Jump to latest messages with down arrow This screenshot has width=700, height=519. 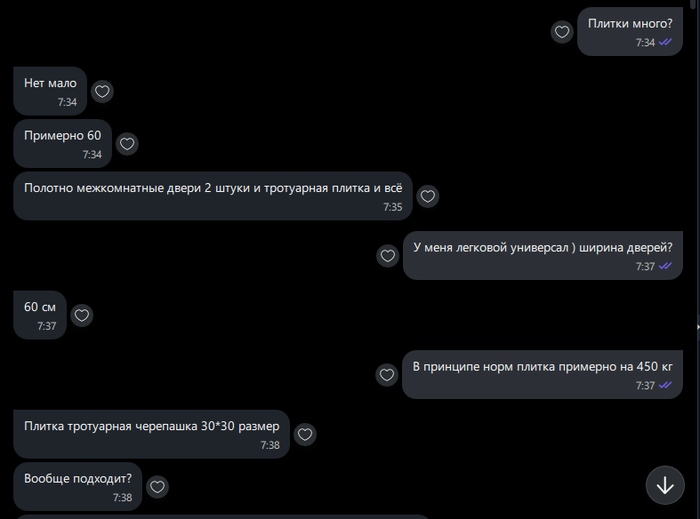tap(665, 485)
